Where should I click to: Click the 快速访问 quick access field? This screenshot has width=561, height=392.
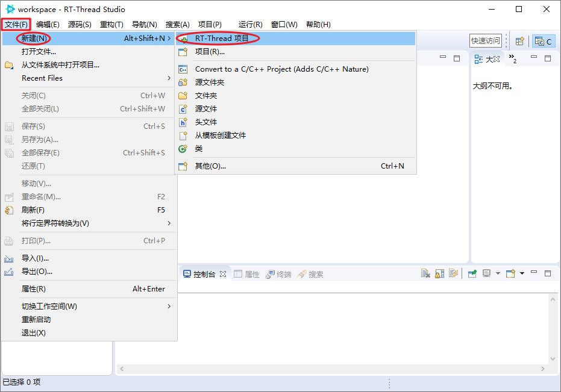click(x=486, y=41)
